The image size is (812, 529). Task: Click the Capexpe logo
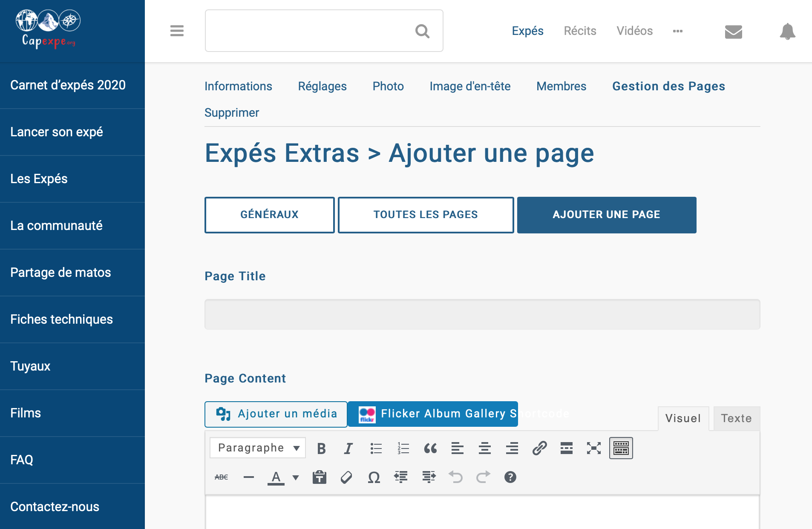[x=48, y=29]
